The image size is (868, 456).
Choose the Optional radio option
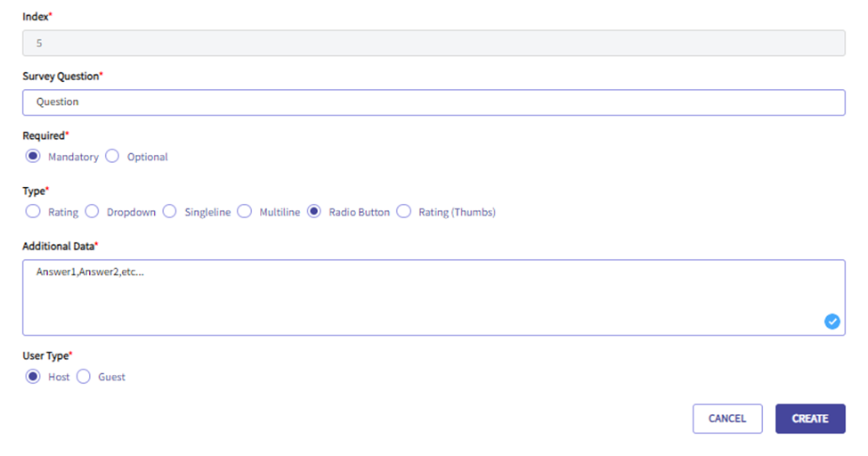tap(112, 156)
